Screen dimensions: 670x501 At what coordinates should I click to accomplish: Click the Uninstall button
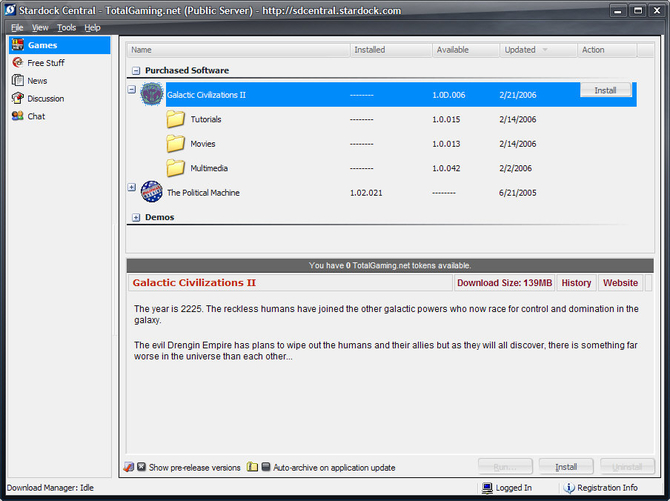click(627, 467)
